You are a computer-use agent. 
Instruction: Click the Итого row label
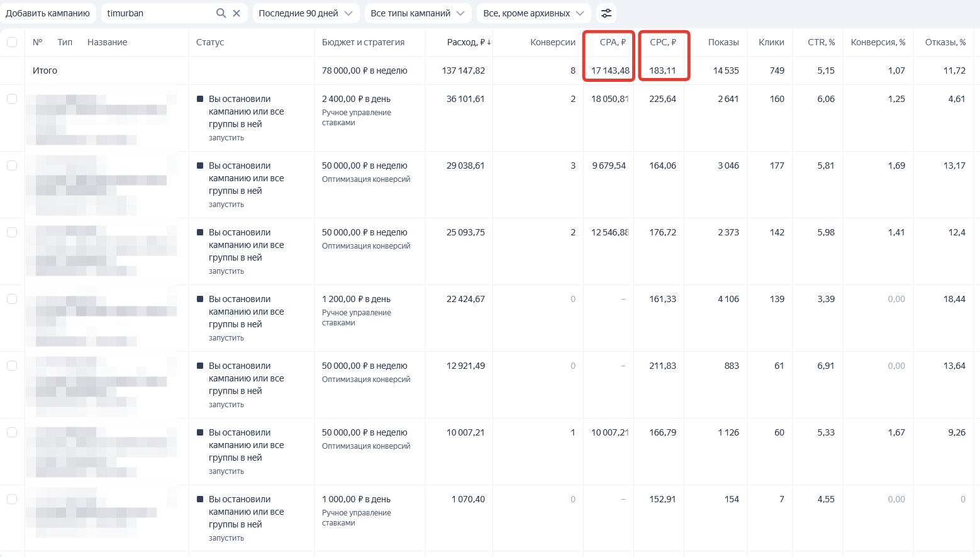(x=45, y=70)
